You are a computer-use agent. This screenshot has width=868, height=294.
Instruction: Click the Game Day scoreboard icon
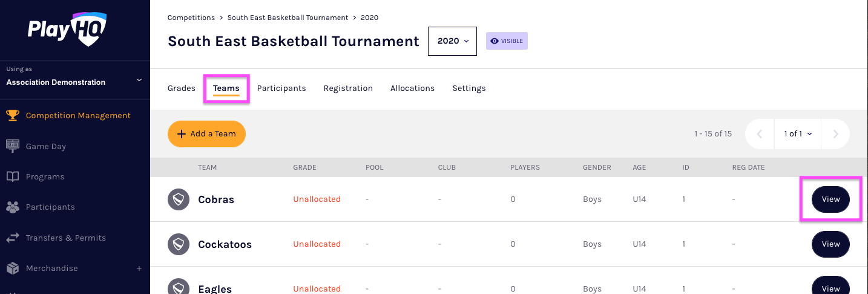click(x=13, y=146)
